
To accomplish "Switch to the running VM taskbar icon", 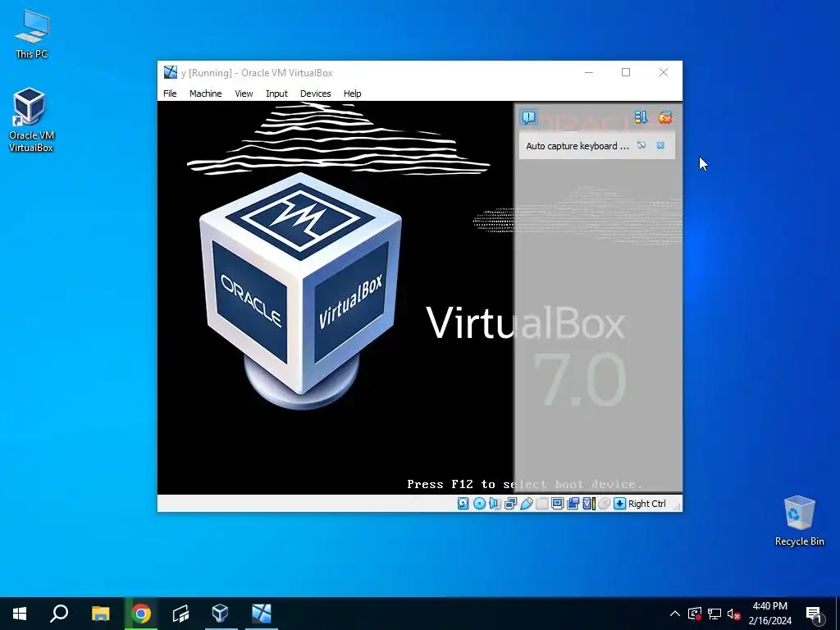I will [x=262, y=614].
